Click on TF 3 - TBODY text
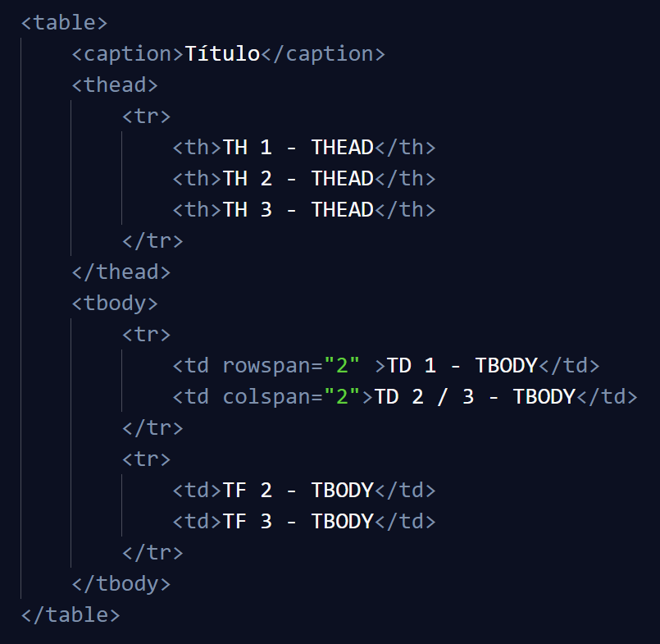660x644 pixels. [x=298, y=522]
